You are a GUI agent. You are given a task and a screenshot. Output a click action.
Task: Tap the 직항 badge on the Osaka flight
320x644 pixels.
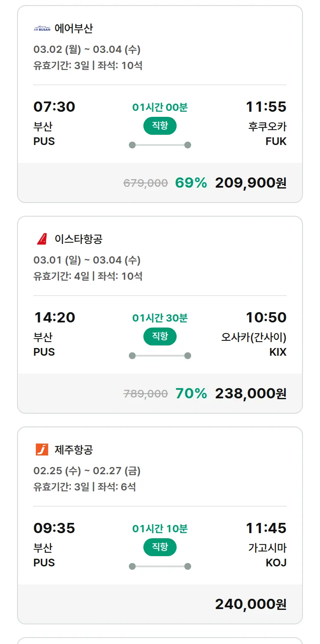(x=160, y=337)
